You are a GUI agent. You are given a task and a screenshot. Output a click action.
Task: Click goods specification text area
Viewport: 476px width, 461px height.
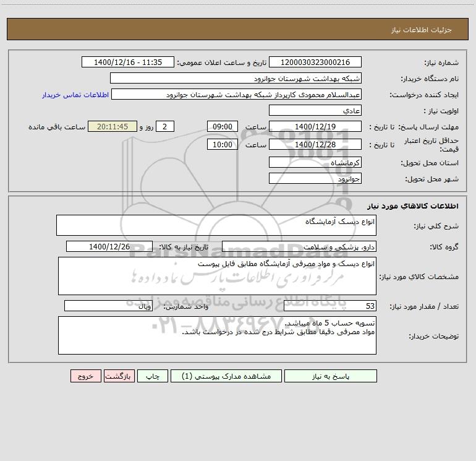217,276
